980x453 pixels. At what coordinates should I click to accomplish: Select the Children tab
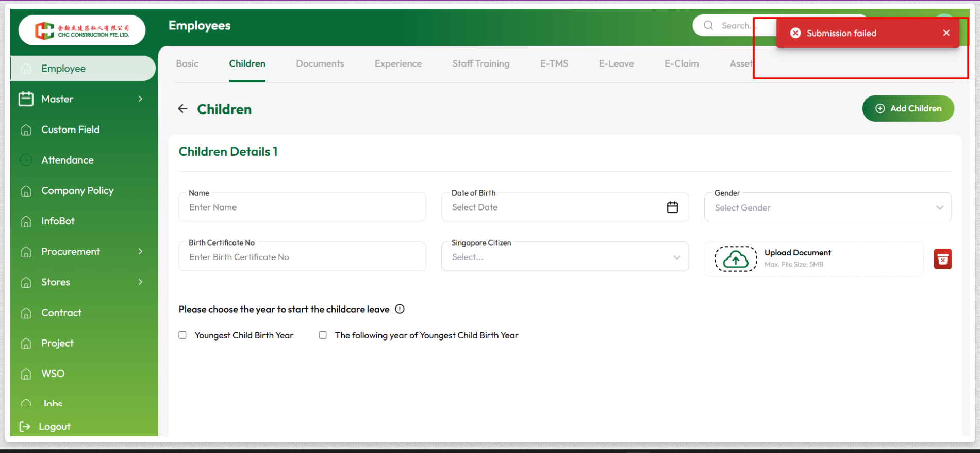(247, 63)
